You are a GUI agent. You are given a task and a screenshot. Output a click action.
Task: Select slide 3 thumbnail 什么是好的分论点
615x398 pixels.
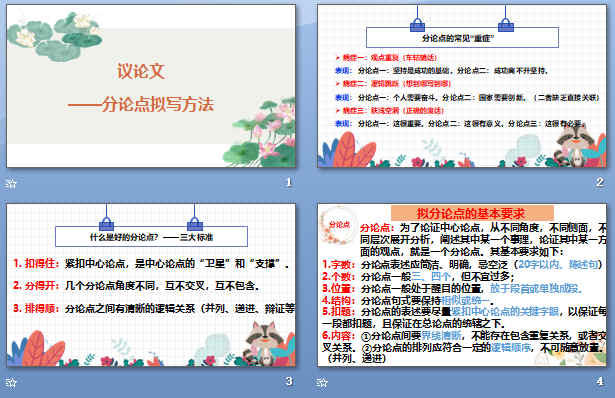[x=151, y=285]
